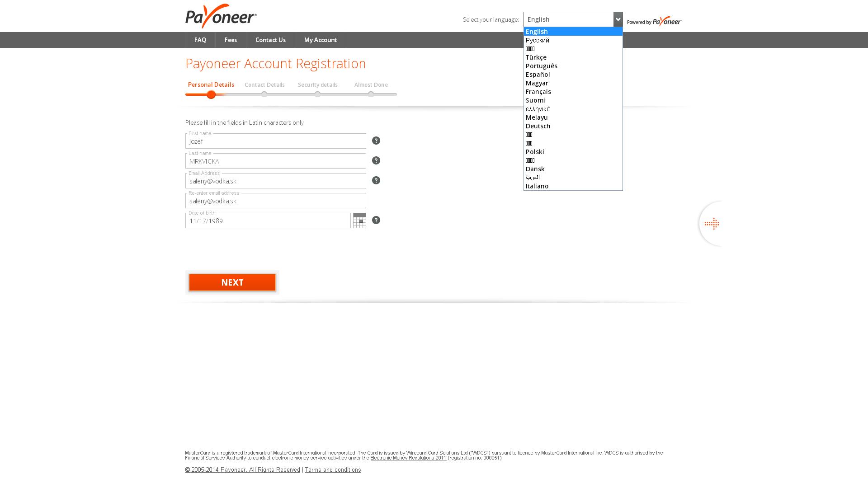Open the date of birth calendar picker
Viewport: 868px width, 488px height.
[359, 221]
